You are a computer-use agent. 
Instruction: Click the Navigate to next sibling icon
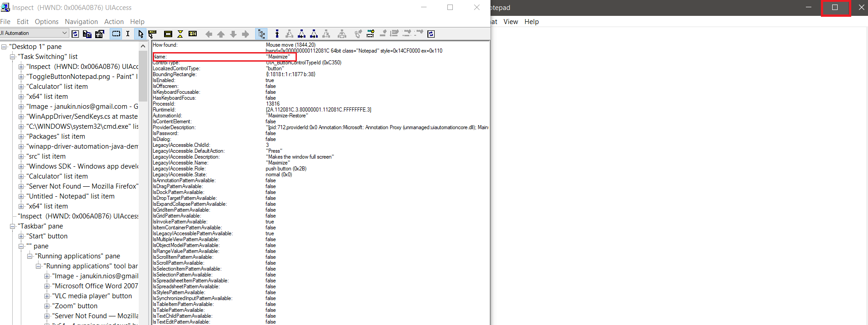coord(245,34)
